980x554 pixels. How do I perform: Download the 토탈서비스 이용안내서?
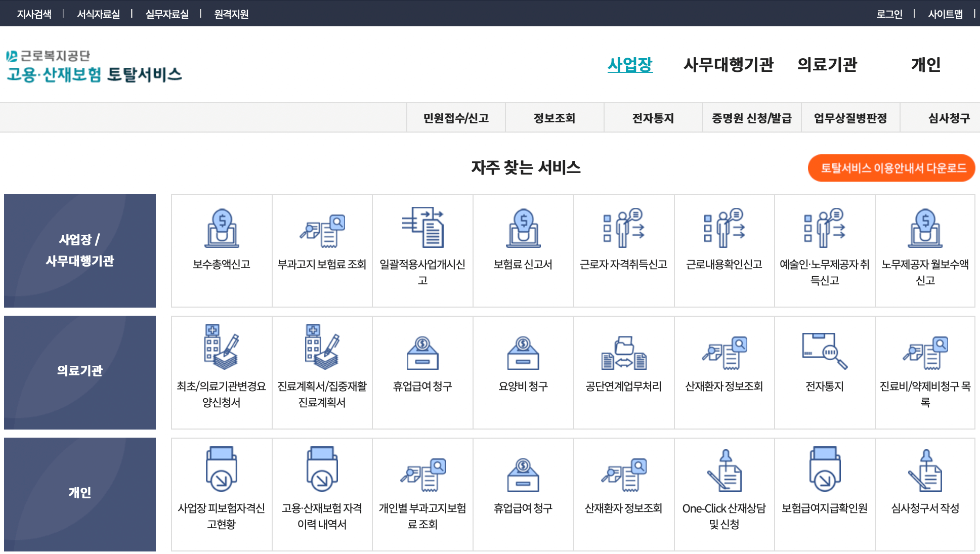891,168
